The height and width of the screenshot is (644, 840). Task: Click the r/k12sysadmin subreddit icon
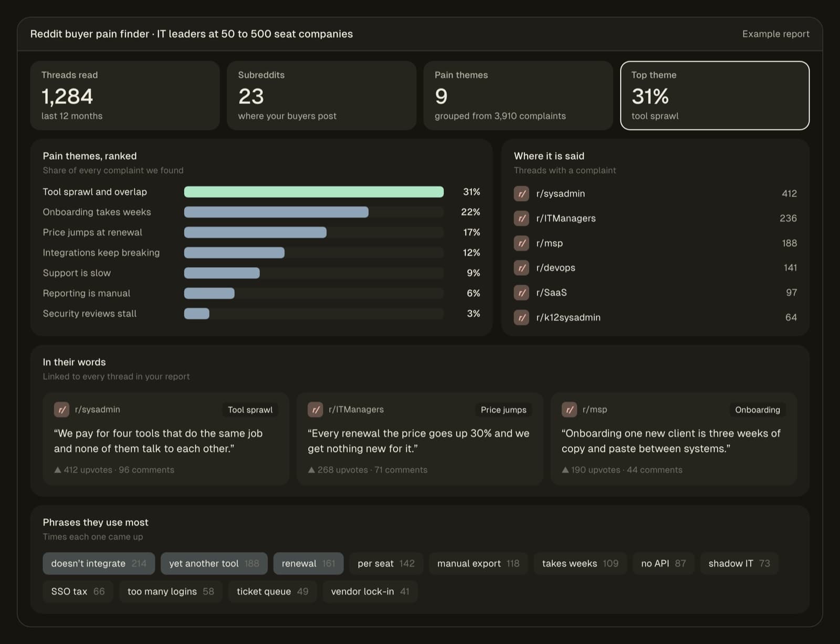[x=521, y=317]
